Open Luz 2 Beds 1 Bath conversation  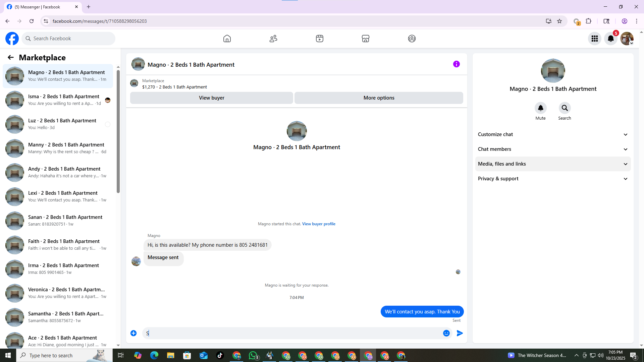62,124
